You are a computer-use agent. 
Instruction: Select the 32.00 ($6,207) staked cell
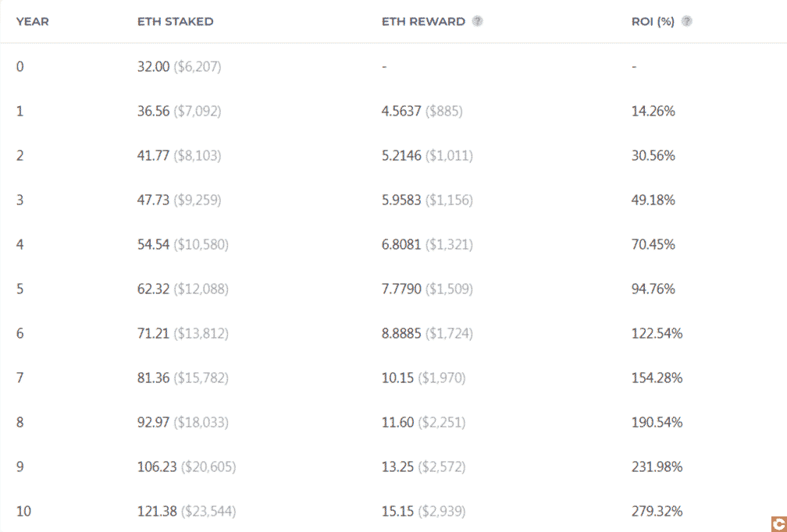(x=180, y=66)
